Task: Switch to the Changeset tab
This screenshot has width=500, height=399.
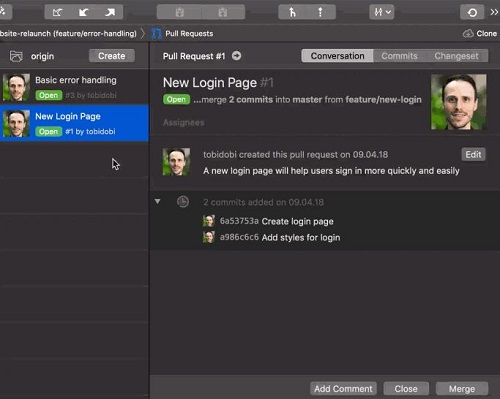Action: point(456,56)
